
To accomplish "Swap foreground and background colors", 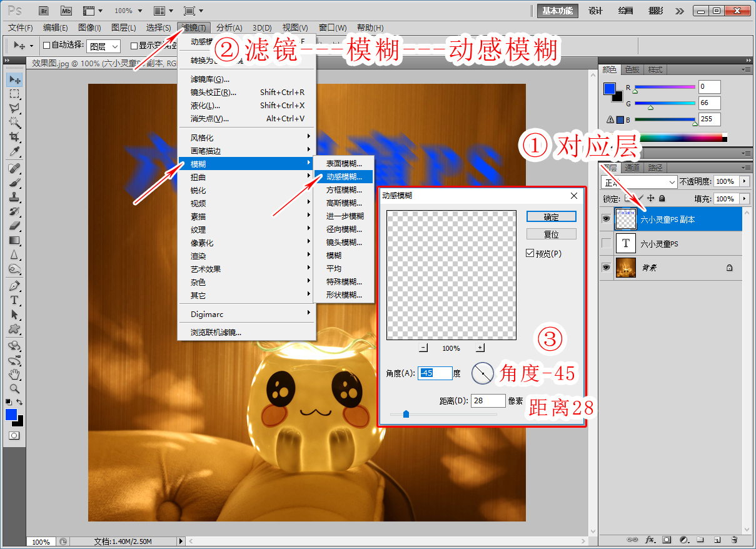I will 20,401.
